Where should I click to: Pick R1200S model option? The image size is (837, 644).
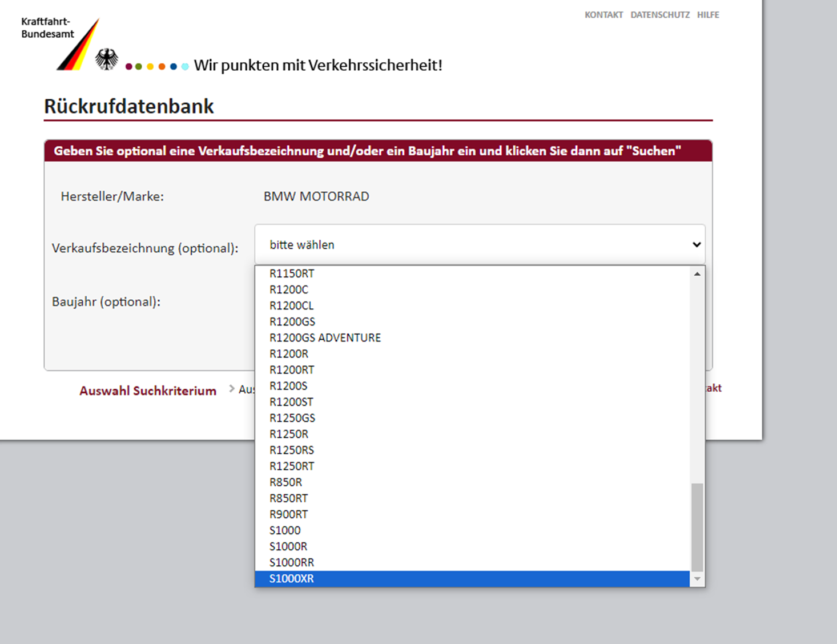coord(472,385)
